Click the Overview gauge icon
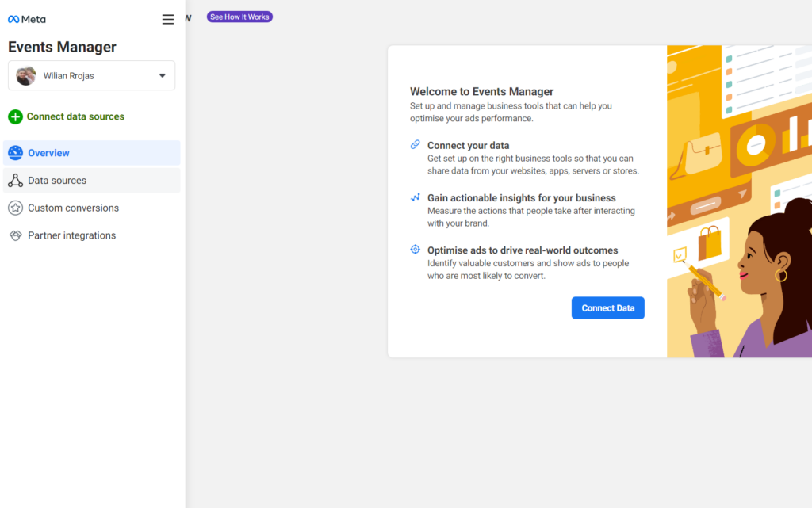The height and width of the screenshot is (508, 812). tap(16, 153)
